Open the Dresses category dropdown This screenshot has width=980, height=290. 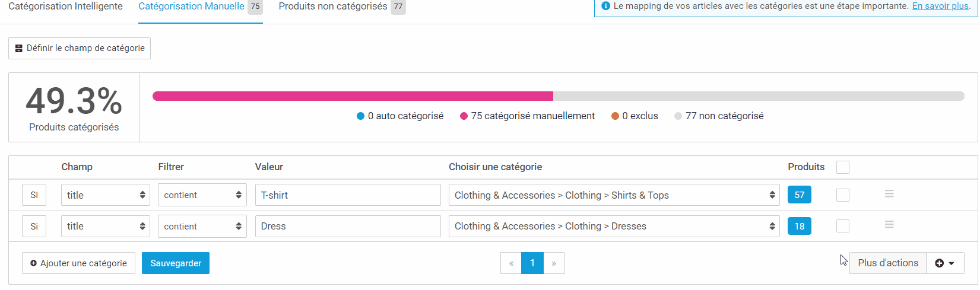pos(614,226)
